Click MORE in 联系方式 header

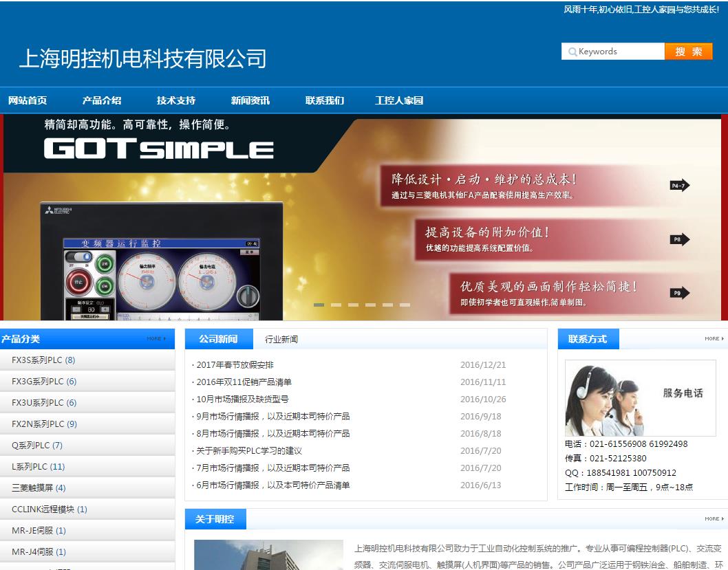click(714, 338)
